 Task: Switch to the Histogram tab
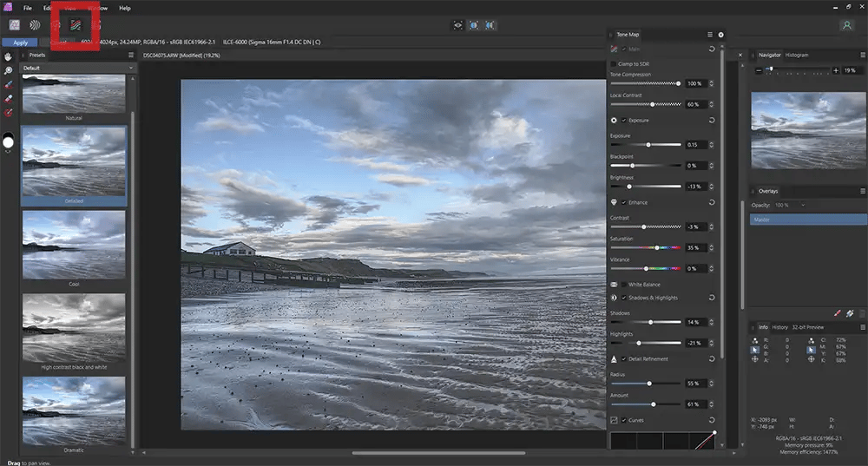click(x=797, y=55)
